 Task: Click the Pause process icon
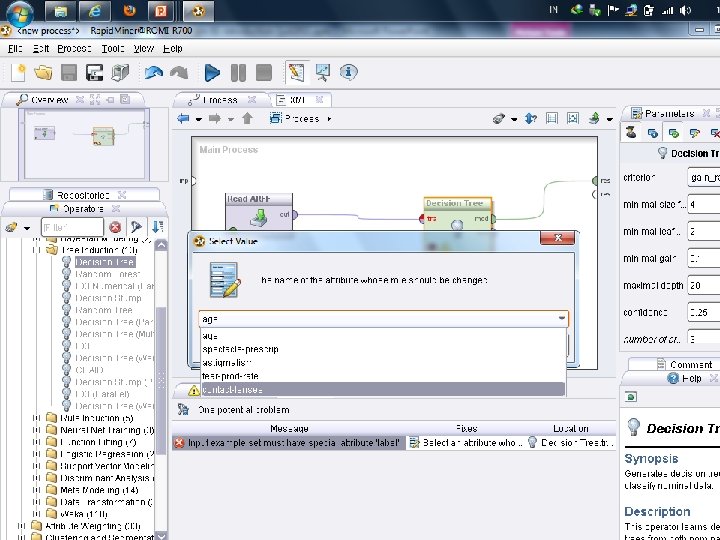[x=238, y=73]
